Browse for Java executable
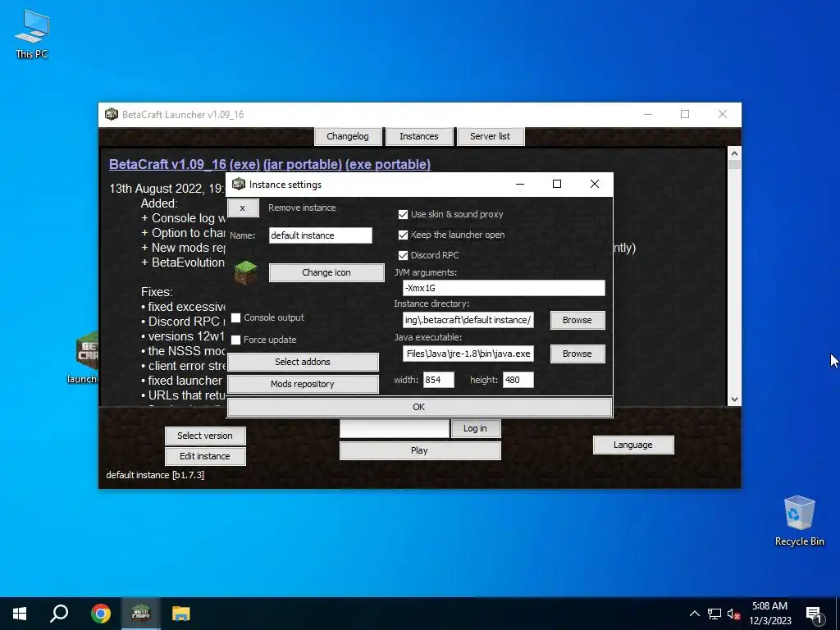 tap(577, 354)
